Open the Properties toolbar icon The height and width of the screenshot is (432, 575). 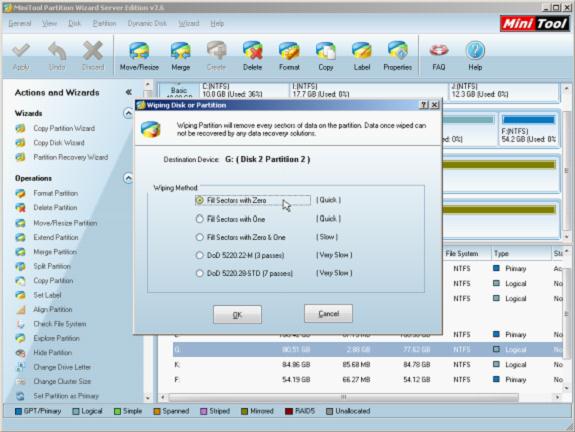tap(398, 56)
